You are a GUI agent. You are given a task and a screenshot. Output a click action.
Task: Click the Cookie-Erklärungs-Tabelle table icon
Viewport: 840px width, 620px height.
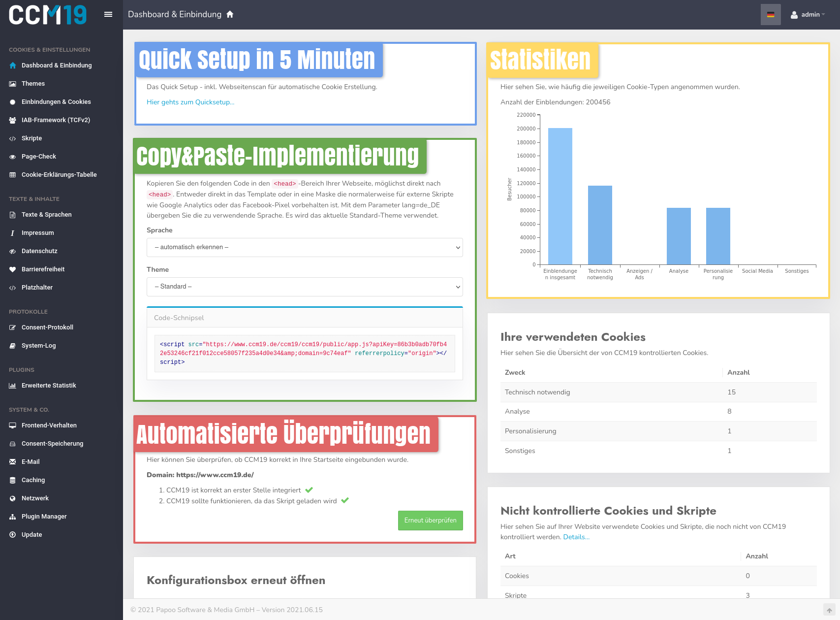pyautogui.click(x=13, y=175)
